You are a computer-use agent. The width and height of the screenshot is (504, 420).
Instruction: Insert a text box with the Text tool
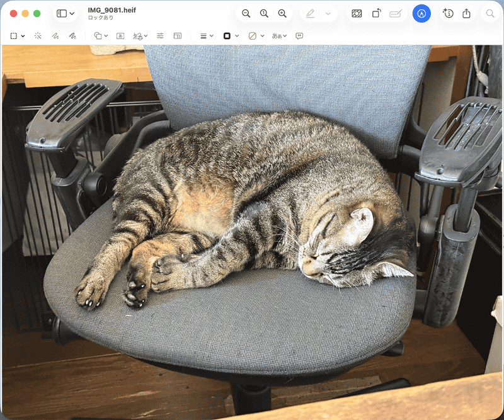(x=120, y=36)
